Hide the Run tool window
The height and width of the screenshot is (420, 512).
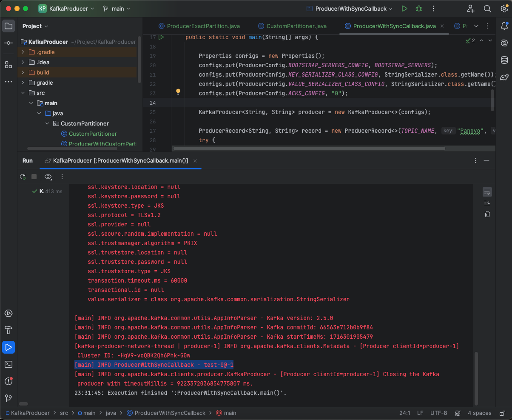(x=486, y=160)
